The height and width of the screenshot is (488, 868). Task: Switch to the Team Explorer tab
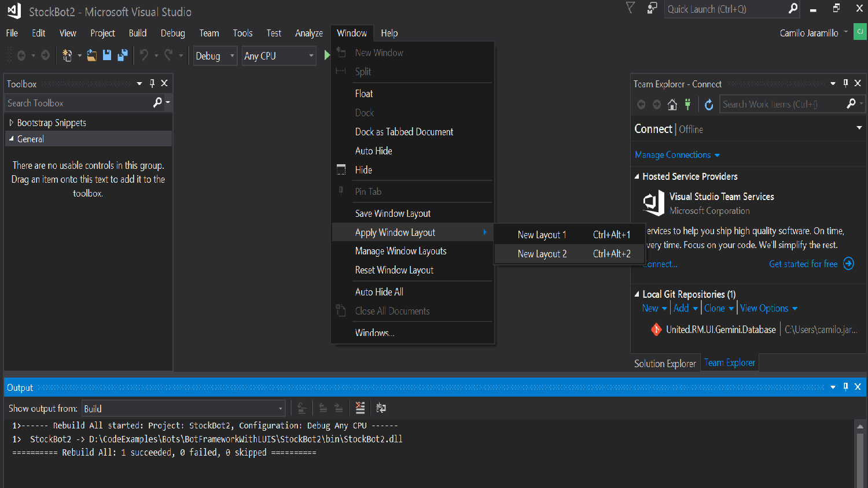click(729, 363)
